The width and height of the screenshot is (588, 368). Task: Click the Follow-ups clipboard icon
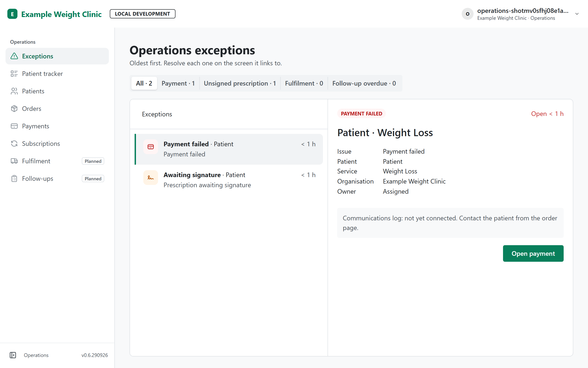coord(14,179)
